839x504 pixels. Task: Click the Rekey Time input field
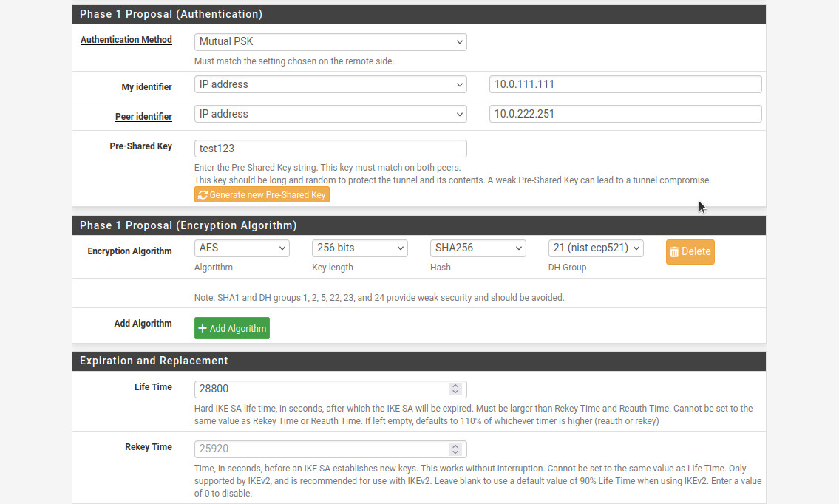point(322,449)
